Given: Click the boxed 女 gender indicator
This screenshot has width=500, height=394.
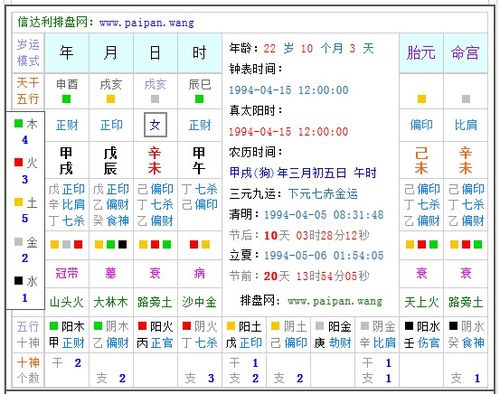Looking at the screenshot, I should pos(155,125).
